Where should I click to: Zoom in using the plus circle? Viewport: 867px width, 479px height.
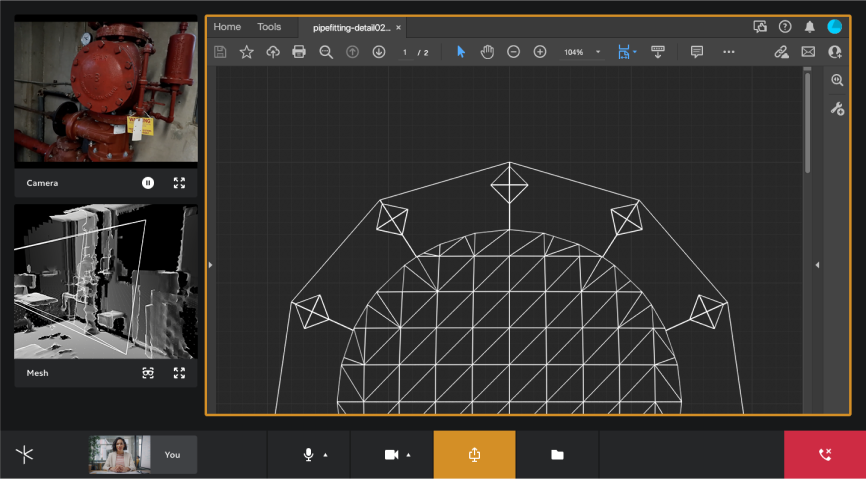[540, 52]
